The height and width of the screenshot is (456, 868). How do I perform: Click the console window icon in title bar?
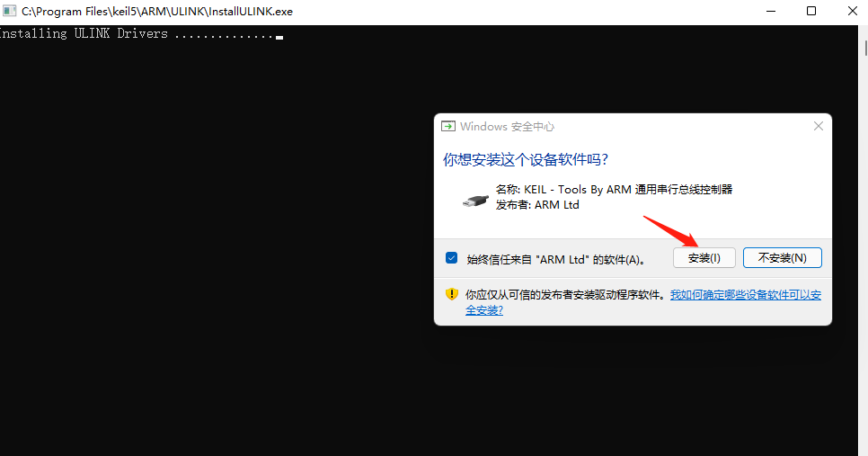9,11
